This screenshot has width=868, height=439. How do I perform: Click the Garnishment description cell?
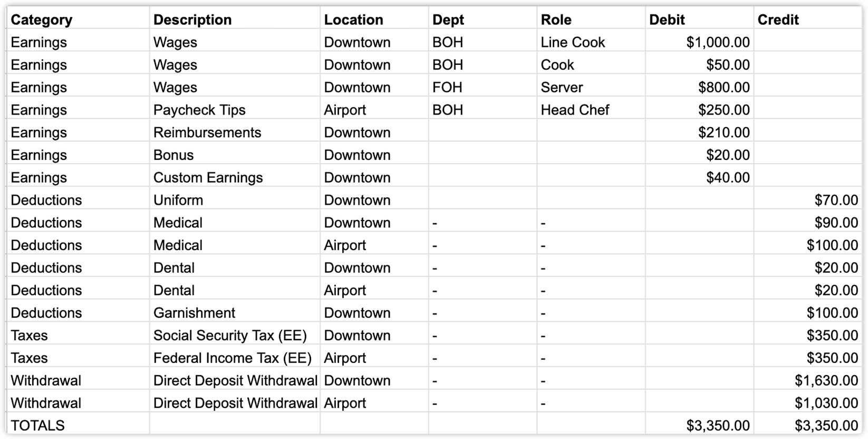pyautogui.click(x=194, y=313)
